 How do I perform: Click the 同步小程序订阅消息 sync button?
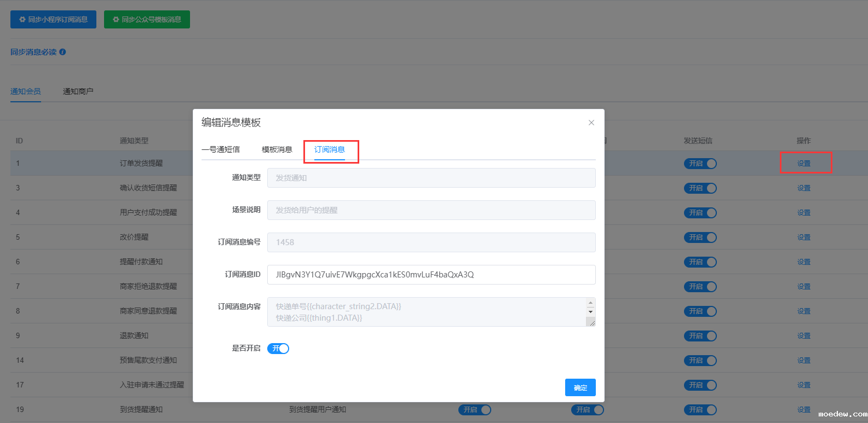pyautogui.click(x=53, y=19)
